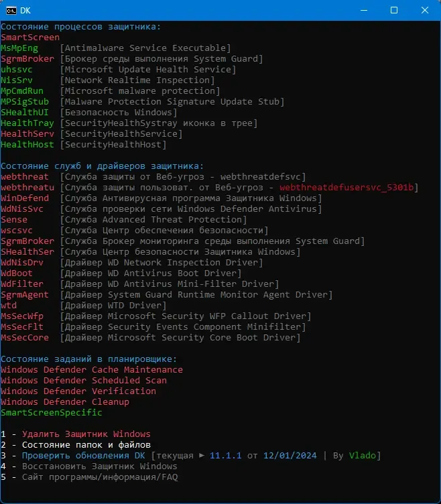This screenshot has width=441, height=504.
Task: Select option 4 Восстановить Защитник Windows
Action: point(99,466)
